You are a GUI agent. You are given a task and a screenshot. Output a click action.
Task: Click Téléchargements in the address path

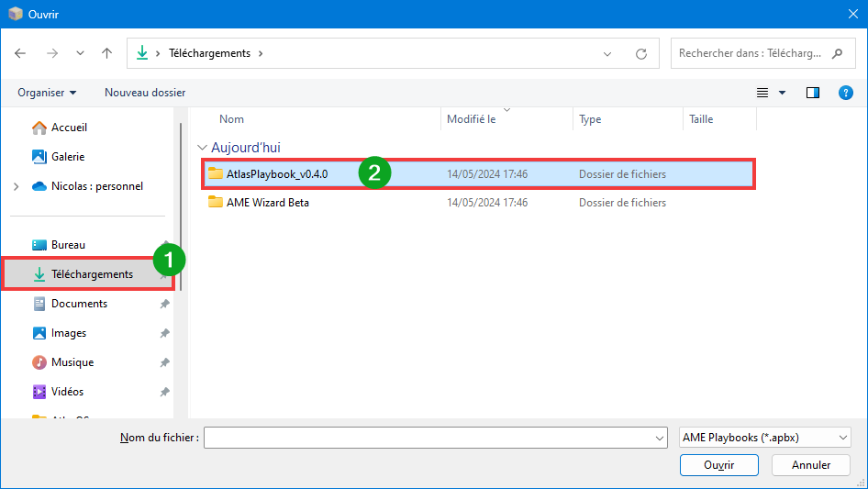coord(209,53)
